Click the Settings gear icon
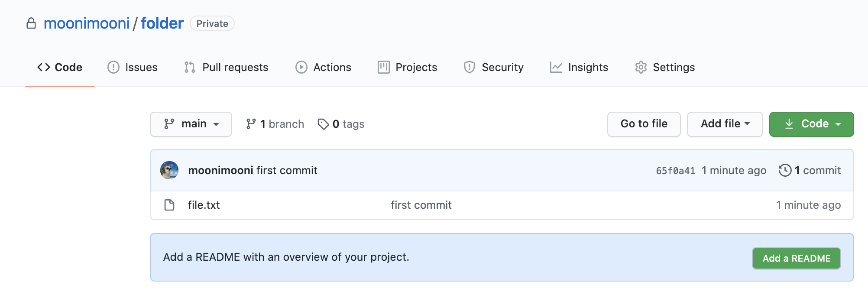Viewport: 868px width, 298px height. (641, 67)
